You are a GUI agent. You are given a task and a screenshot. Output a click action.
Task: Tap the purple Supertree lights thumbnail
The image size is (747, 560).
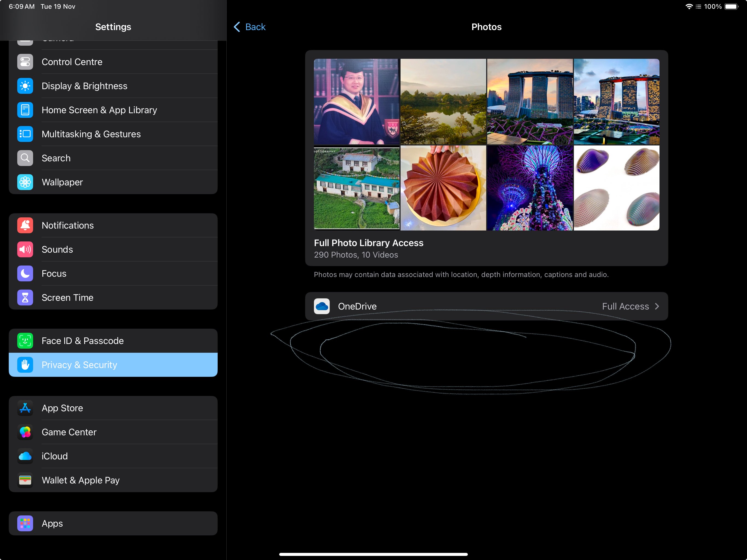[x=530, y=188]
